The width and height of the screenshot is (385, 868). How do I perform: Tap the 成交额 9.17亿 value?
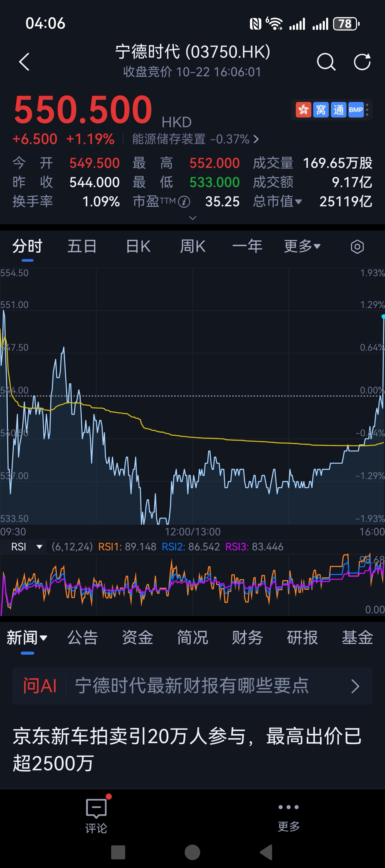point(352,182)
